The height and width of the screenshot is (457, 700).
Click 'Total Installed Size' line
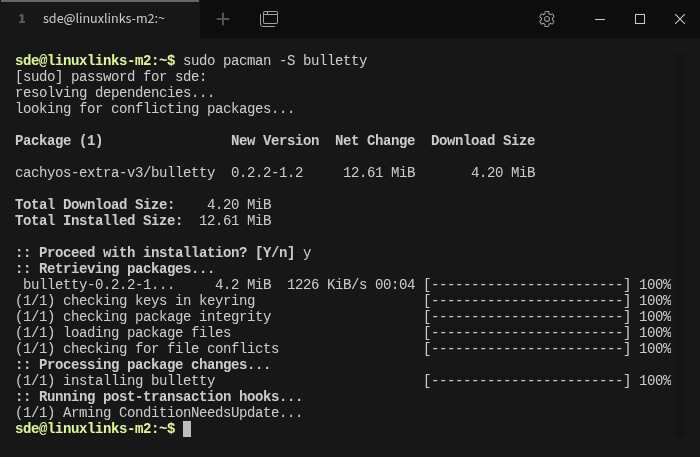(x=143, y=220)
